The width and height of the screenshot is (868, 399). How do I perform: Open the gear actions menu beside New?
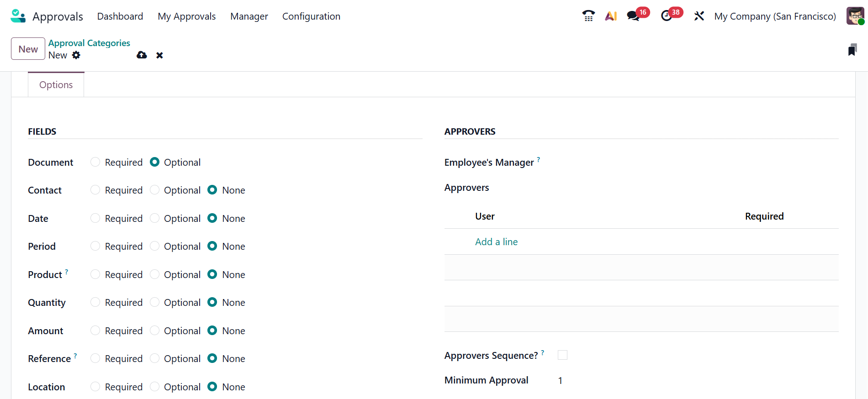[x=76, y=55]
